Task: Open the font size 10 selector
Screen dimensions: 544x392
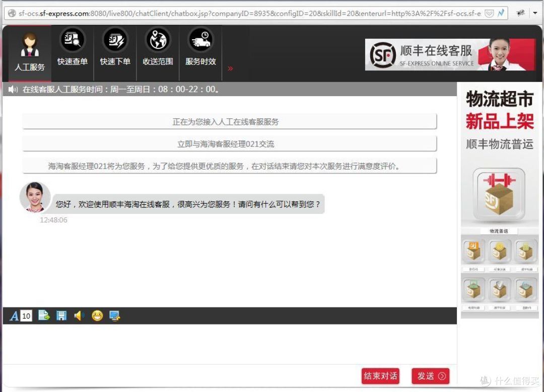Action: coord(26,316)
